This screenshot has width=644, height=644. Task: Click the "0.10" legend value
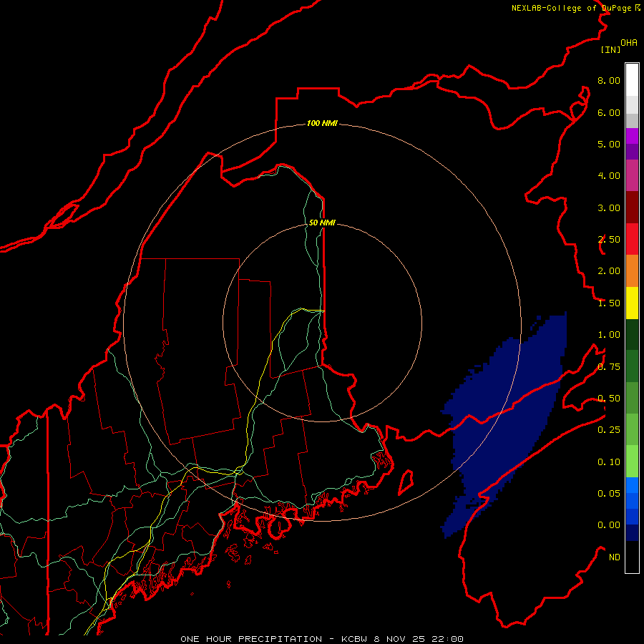coord(609,462)
